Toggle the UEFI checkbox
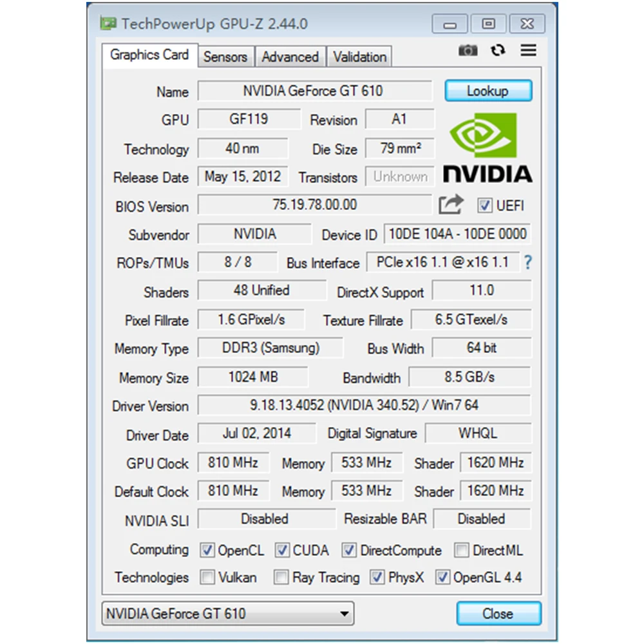644x644 pixels. (485, 205)
